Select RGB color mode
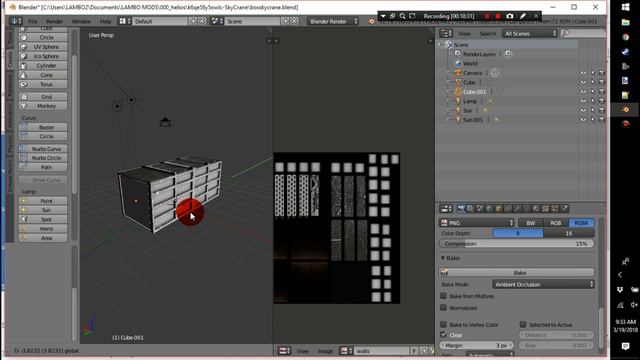Screen dimensions: 640x360 pyautogui.click(x=556, y=223)
